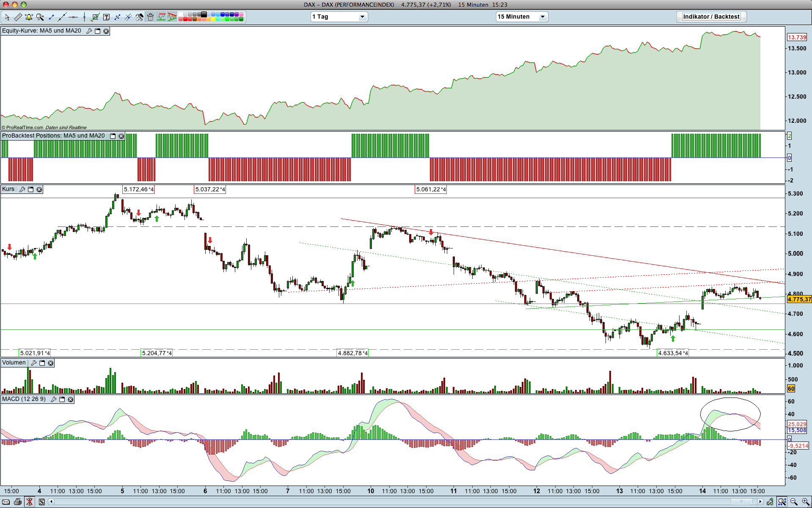Pick the black color swatch
Screen dimensions: 812x508
(204, 14)
